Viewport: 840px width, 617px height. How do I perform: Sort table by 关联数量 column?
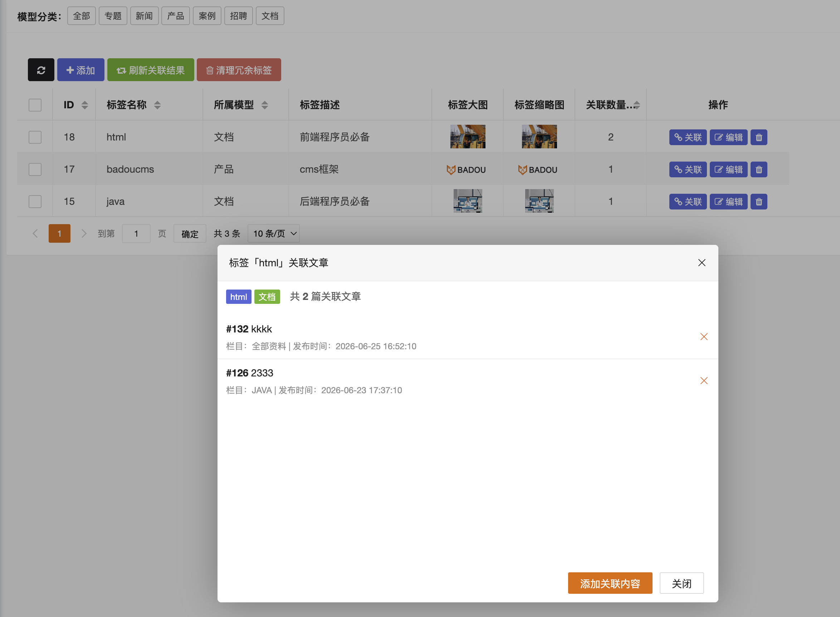point(637,105)
